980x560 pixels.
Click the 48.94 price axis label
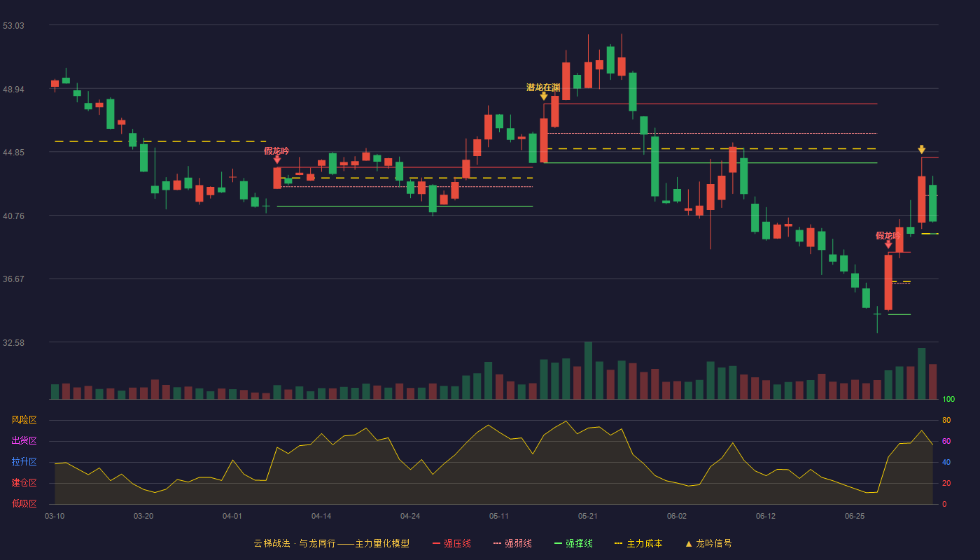click(13, 90)
